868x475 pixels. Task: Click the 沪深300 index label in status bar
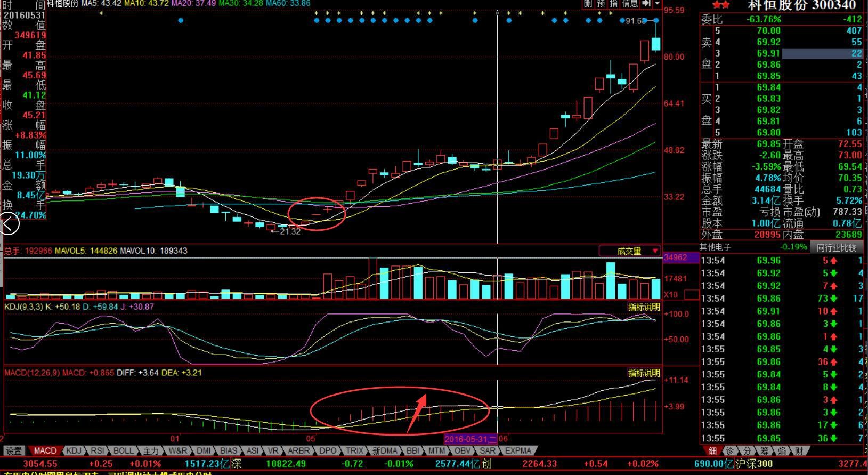pyautogui.click(x=754, y=464)
